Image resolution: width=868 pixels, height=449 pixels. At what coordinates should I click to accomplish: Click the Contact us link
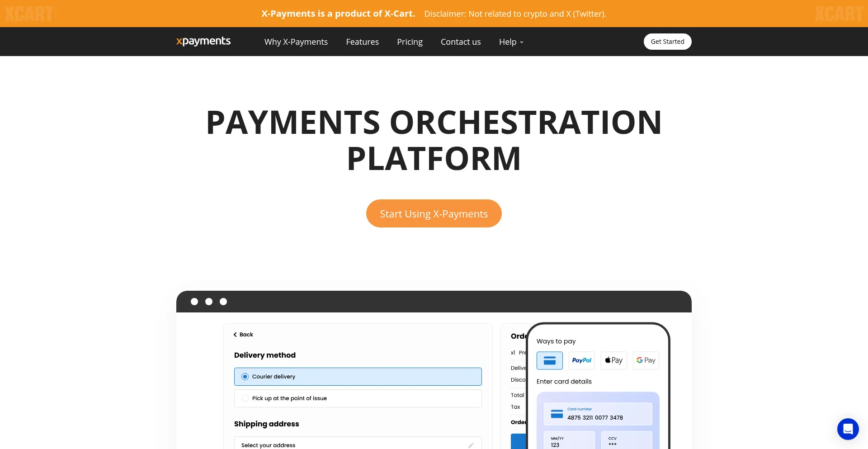tap(460, 42)
